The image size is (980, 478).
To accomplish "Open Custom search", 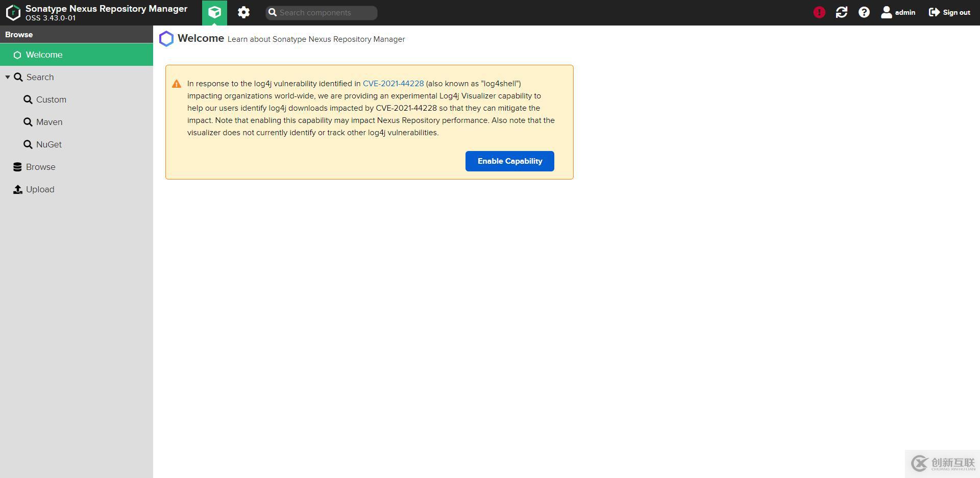I will click(x=51, y=99).
